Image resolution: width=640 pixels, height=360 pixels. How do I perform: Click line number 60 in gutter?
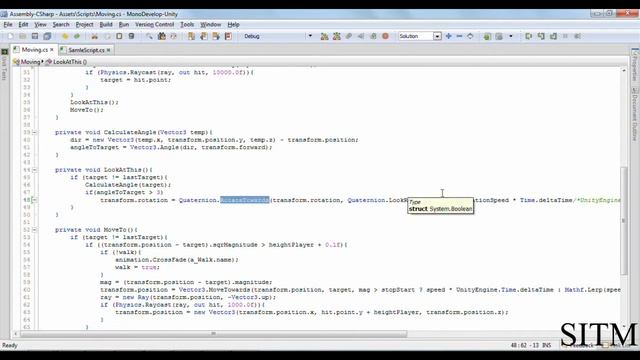[27, 290]
